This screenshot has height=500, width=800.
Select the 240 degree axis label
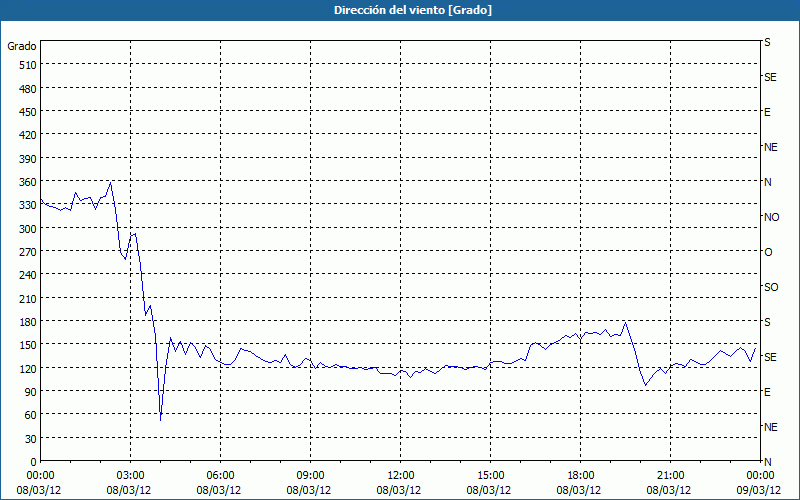[28, 275]
